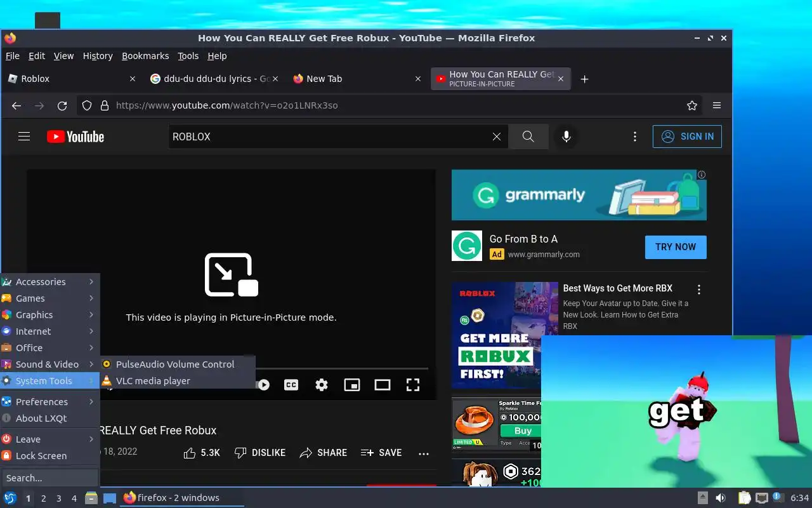Image resolution: width=812 pixels, height=508 pixels.
Task: Bookmark this page with the star icon
Action: pyautogui.click(x=692, y=105)
